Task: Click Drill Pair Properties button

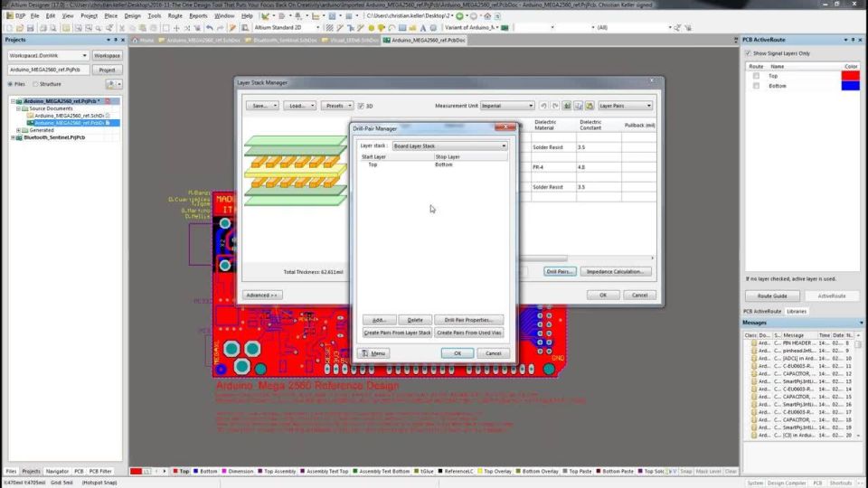Action: pos(469,320)
